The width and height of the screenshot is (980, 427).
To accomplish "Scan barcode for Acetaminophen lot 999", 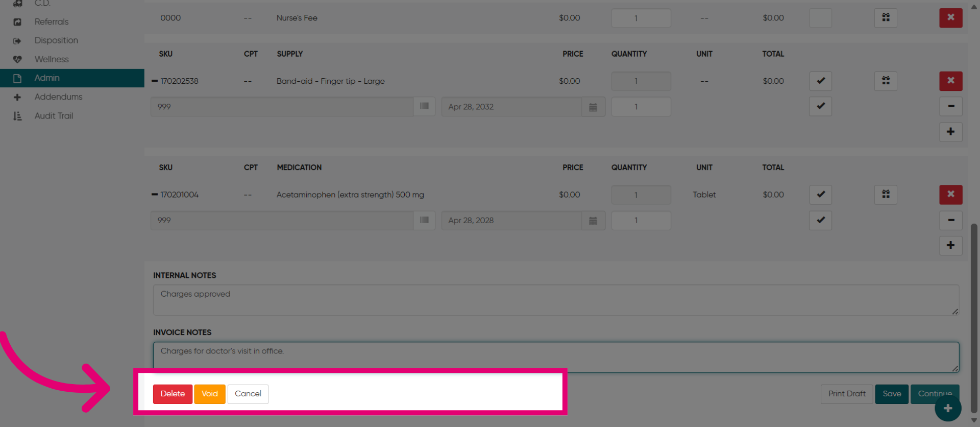I will [x=424, y=220].
